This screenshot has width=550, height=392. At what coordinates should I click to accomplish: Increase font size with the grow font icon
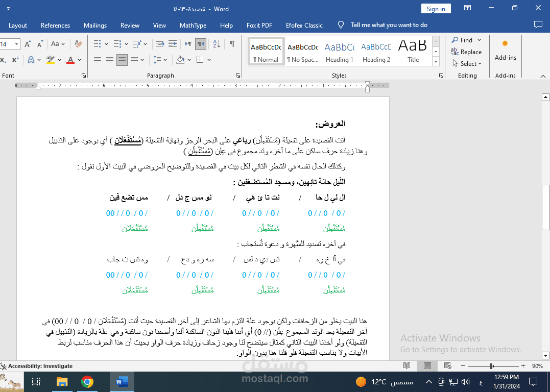[x=28, y=44]
